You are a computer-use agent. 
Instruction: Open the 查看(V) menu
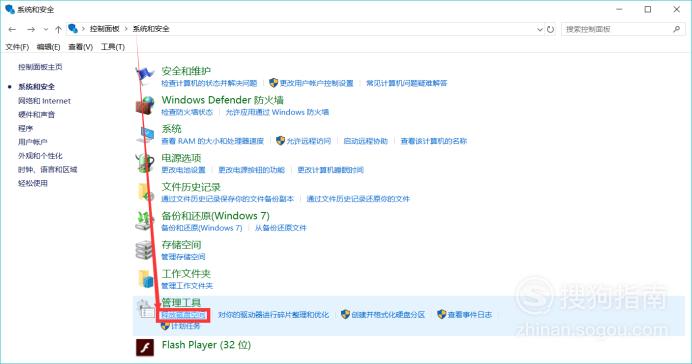81,47
